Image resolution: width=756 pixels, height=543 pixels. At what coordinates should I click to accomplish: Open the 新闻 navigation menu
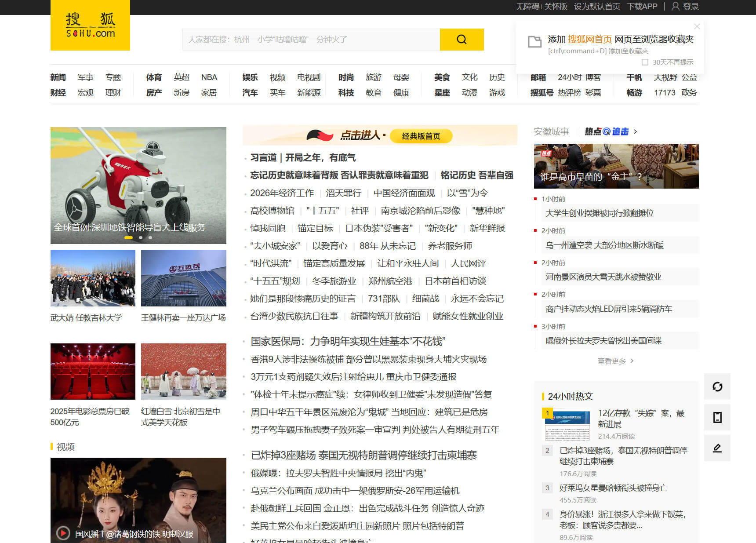58,77
